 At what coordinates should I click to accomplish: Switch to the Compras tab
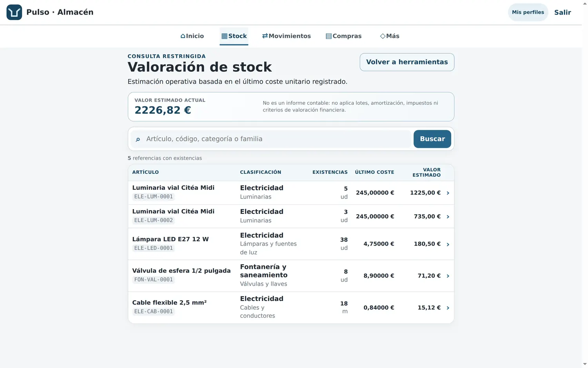pyautogui.click(x=344, y=36)
